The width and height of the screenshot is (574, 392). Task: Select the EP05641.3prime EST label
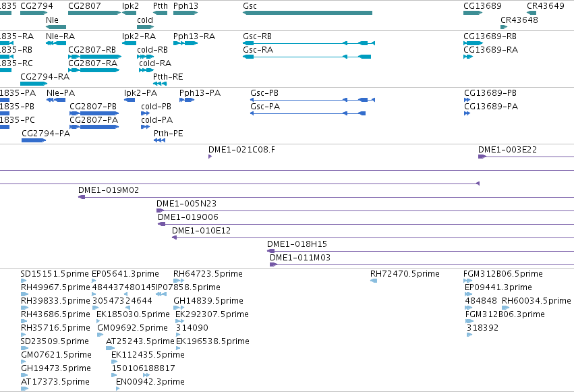[x=125, y=274]
